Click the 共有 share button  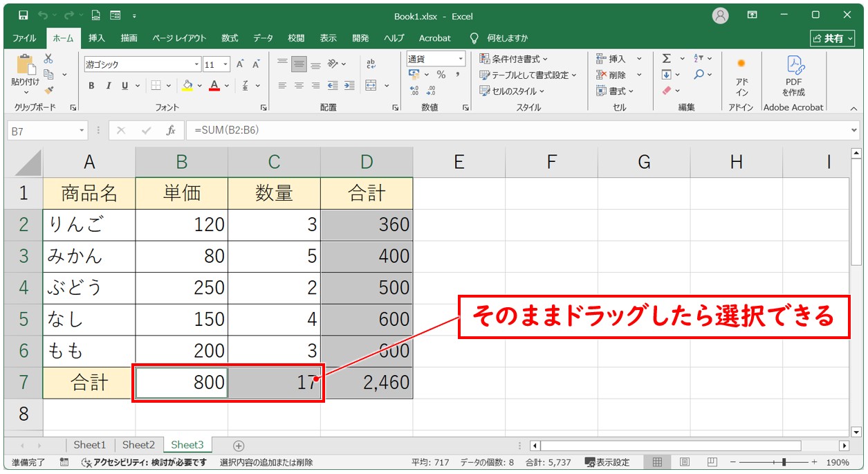(832, 38)
